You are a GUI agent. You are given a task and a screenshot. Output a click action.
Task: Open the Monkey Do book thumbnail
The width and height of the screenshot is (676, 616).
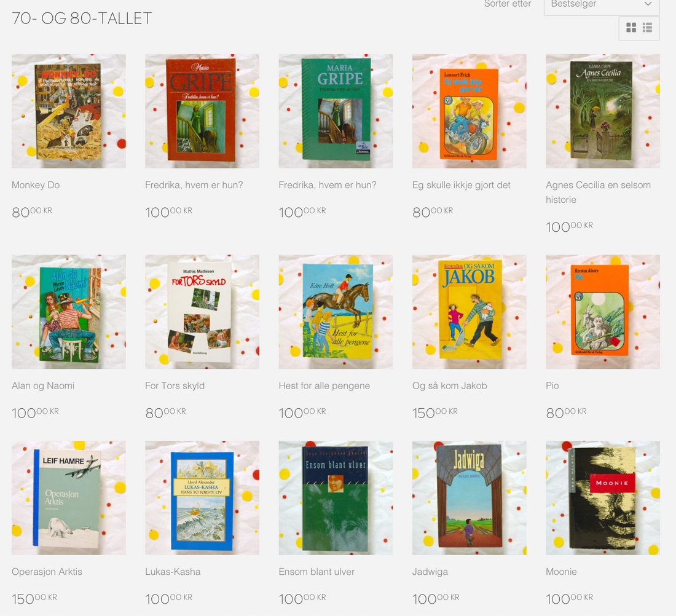(69, 111)
